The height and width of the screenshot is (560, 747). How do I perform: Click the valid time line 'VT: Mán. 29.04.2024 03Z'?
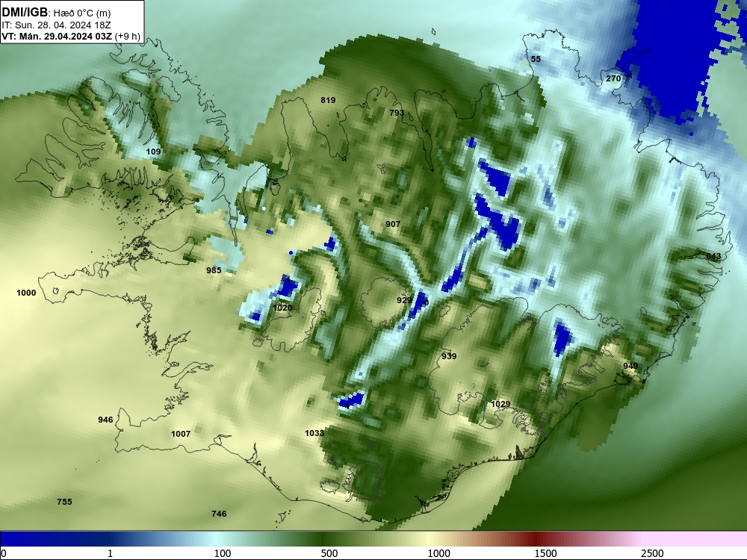click(x=58, y=37)
